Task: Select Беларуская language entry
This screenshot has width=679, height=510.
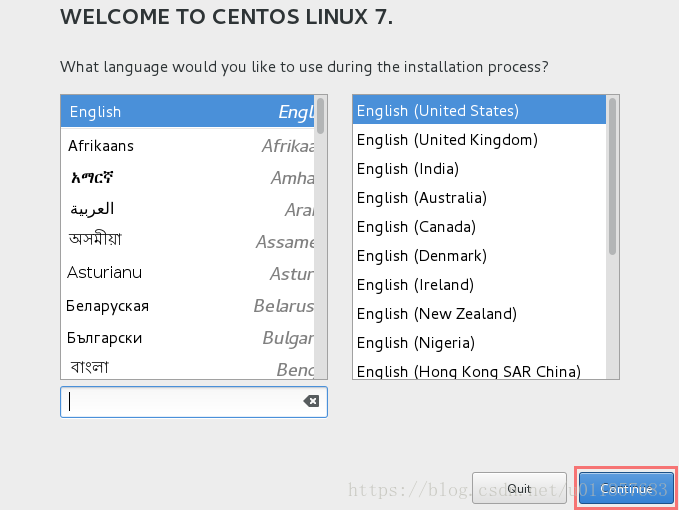Action: tap(188, 306)
